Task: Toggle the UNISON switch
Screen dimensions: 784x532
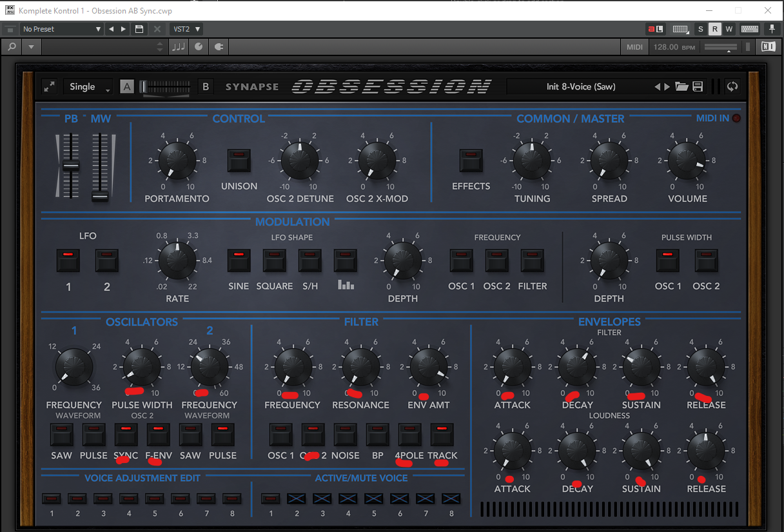Action: coord(239,161)
